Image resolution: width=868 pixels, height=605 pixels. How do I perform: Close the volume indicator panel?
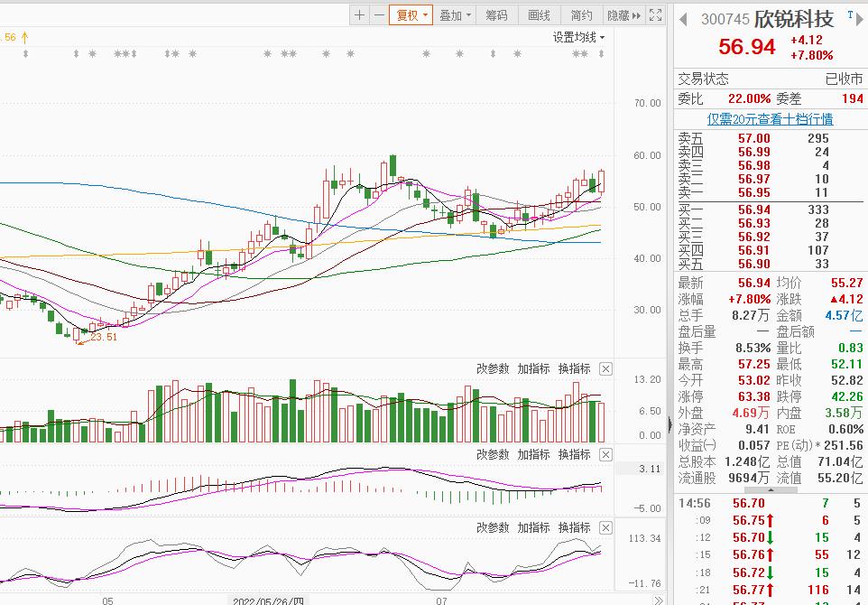click(605, 368)
